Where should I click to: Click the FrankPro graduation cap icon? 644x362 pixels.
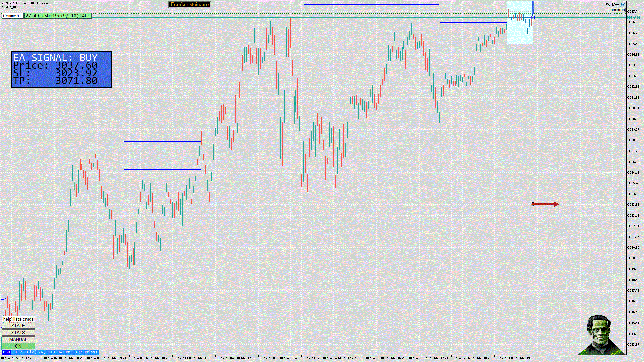pos(623,5)
